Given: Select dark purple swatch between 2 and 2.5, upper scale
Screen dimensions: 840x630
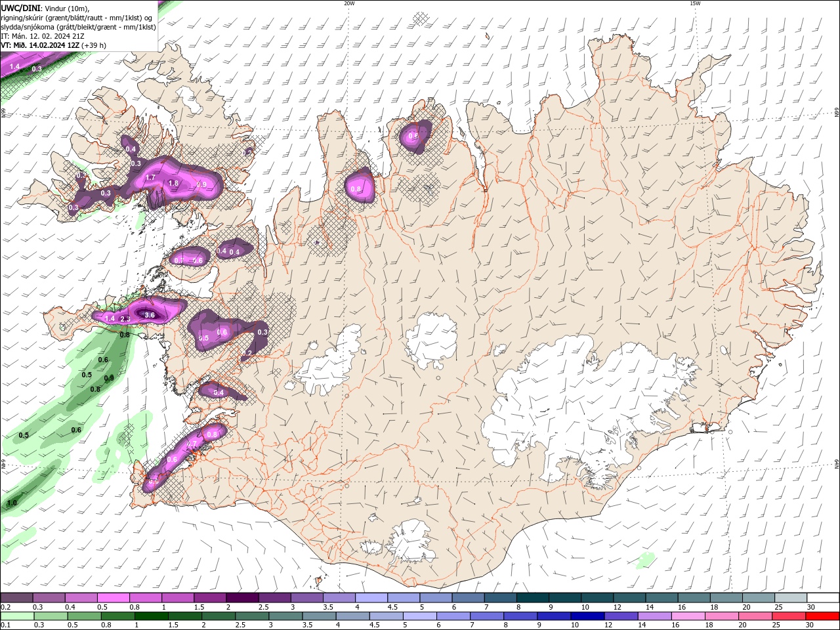Looking at the screenshot, I should (x=241, y=598).
